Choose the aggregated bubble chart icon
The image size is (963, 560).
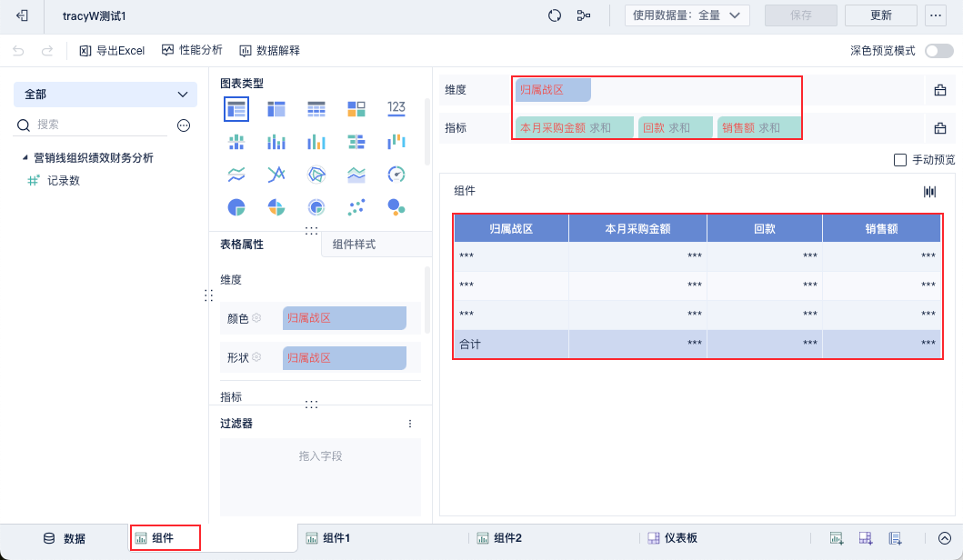396,207
